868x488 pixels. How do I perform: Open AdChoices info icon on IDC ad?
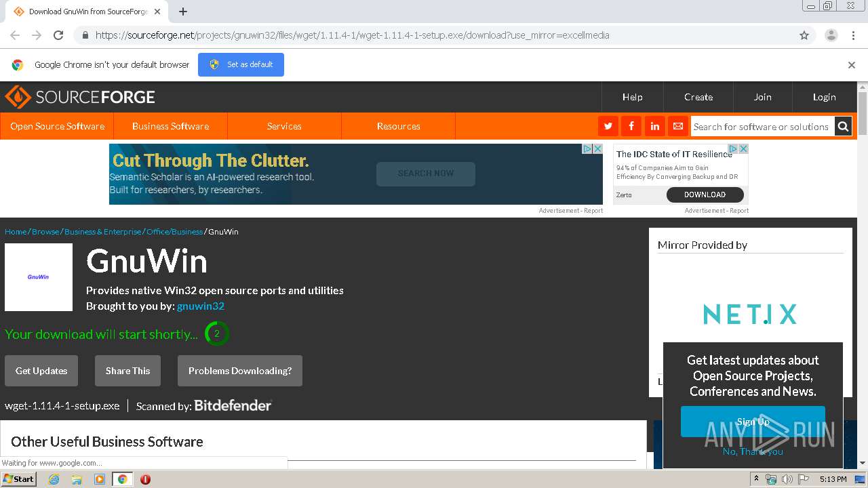point(734,149)
